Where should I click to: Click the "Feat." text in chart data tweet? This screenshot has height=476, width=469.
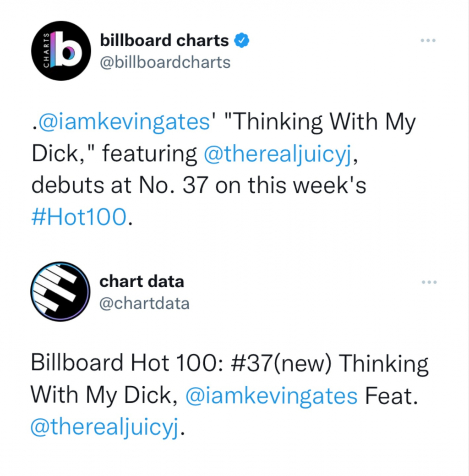click(x=392, y=396)
